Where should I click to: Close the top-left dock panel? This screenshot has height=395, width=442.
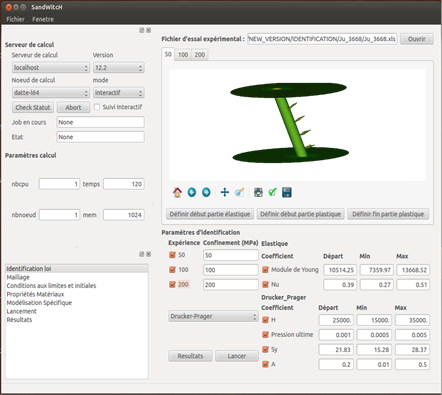point(148,30)
